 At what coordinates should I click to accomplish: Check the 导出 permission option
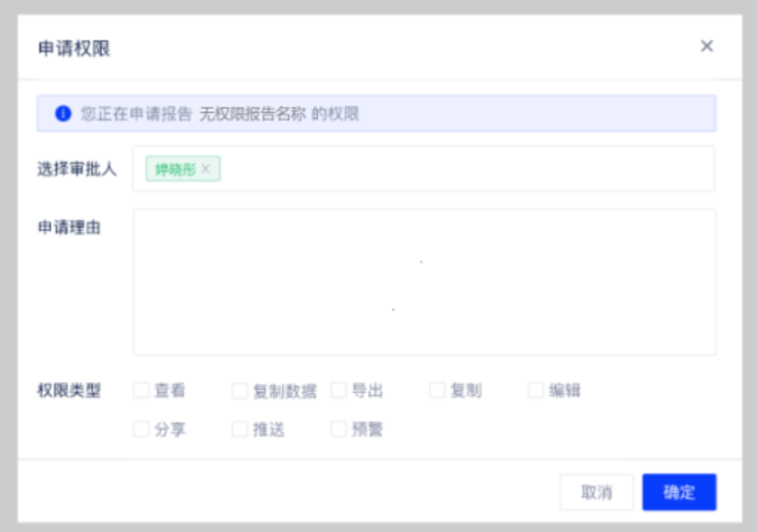[339, 391]
